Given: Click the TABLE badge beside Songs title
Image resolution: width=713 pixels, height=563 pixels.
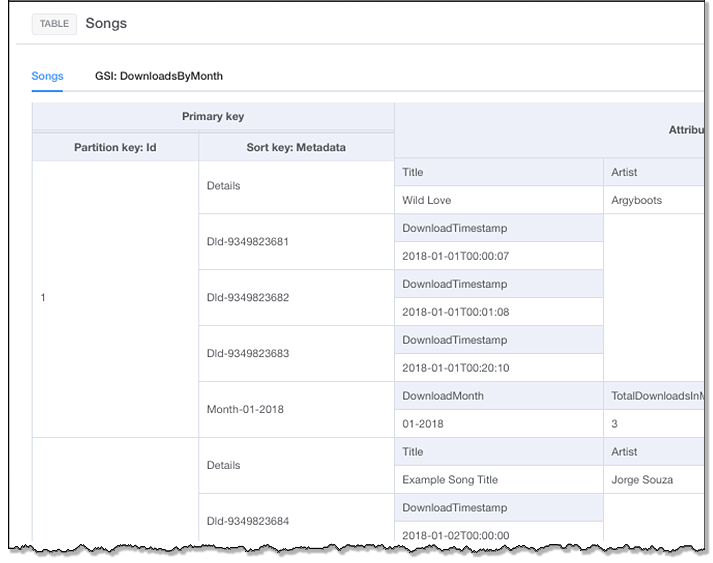Looking at the screenshot, I should coord(54,24).
